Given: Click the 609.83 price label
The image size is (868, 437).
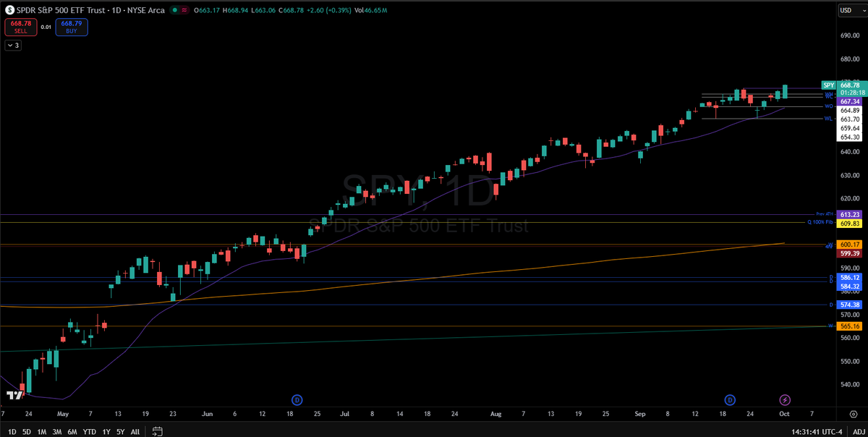Looking at the screenshot, I should click(x=850, y=224).
